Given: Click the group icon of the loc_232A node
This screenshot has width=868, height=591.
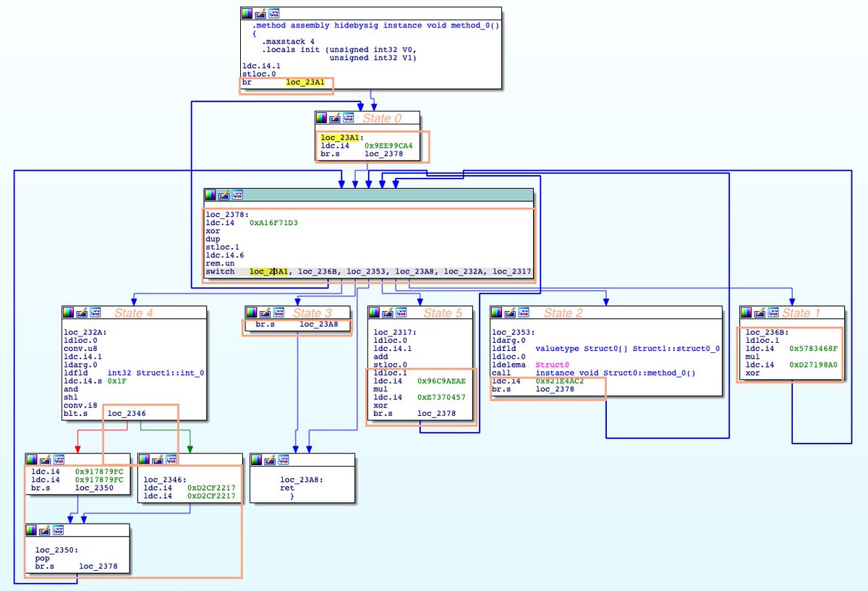Looking at the screenshot, I should (97, 312).
